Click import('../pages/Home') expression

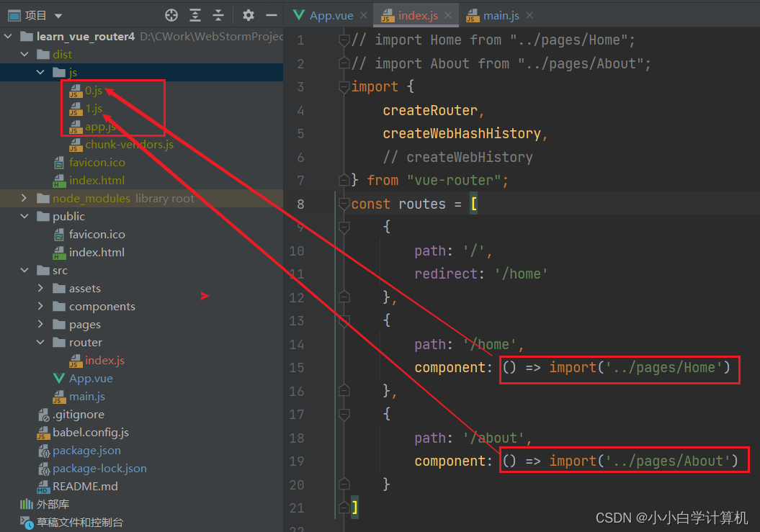point(640,368)
